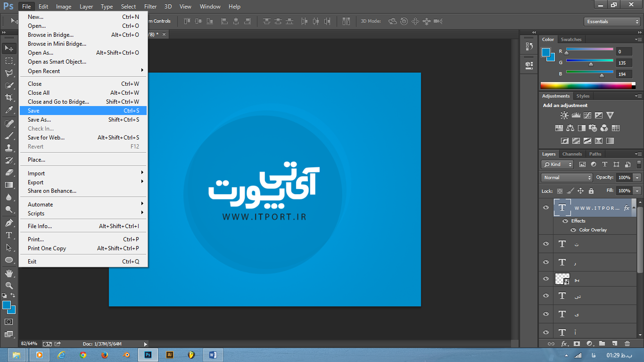Switch to the Paths tab

(x=595, y=154)
